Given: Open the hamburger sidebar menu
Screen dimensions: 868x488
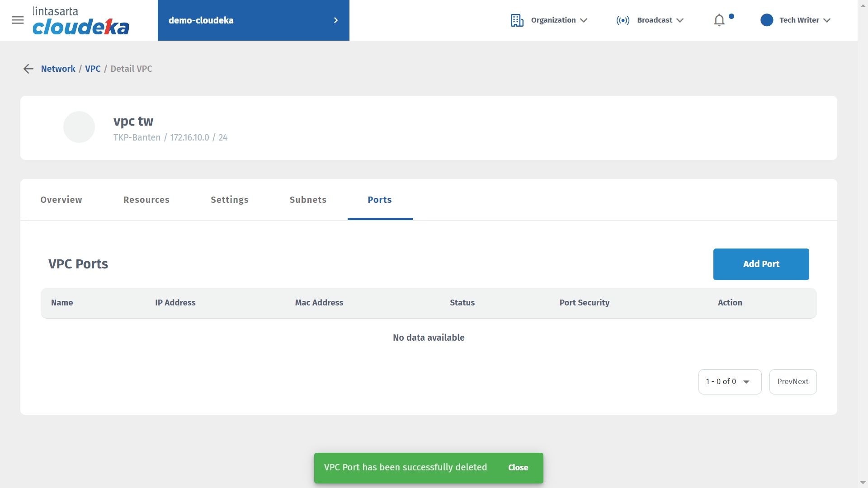Looking at the screenshot, I should (18, 20).
